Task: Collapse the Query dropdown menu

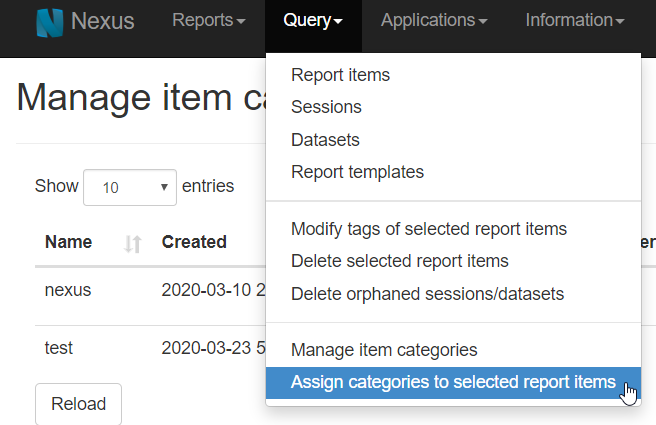Action: coord(313,20)
